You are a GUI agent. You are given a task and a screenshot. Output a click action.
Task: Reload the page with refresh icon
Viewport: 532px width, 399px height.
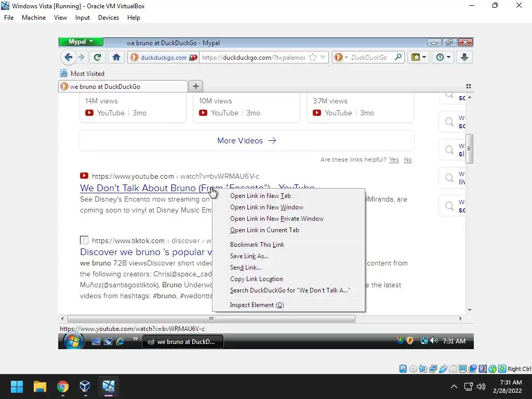click(97, 57)
